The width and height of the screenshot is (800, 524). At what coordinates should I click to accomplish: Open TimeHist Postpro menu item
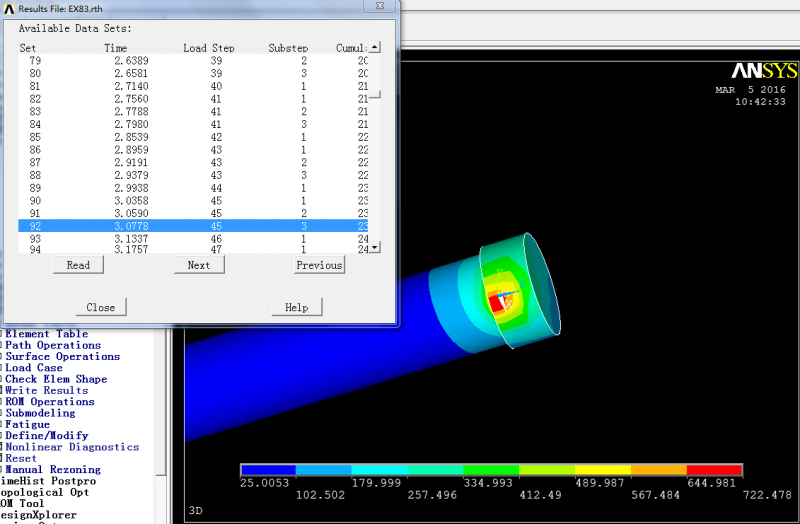coord(48,481)
